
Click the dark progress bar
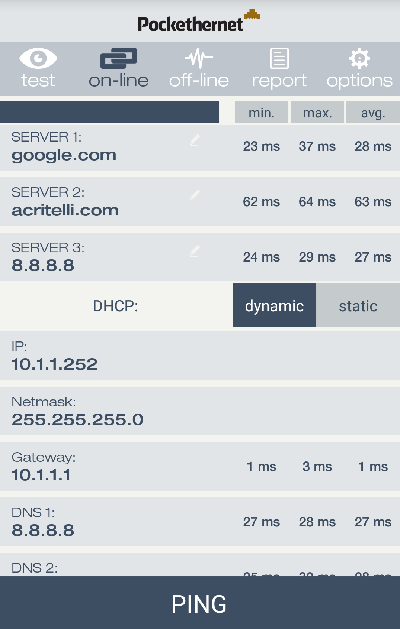pyautogui.click(x=110, y=112)
